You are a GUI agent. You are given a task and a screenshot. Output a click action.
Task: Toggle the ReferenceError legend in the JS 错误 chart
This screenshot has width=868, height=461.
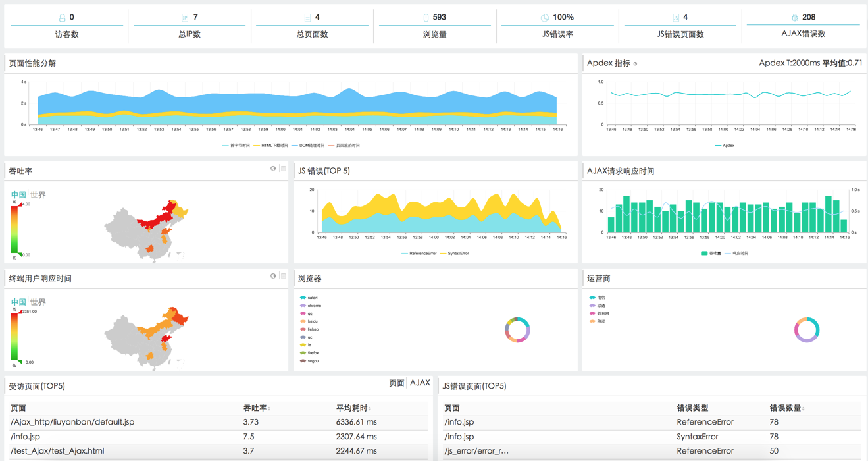point(419,254)
